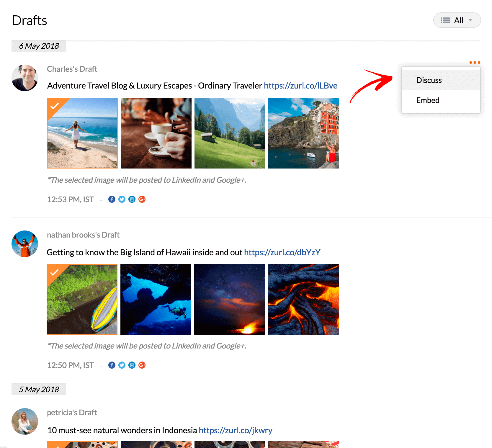This screenshot has width=492, height=448.
Task: Click Google+ icon on the 12:53 PM draft
Action: 142,199
